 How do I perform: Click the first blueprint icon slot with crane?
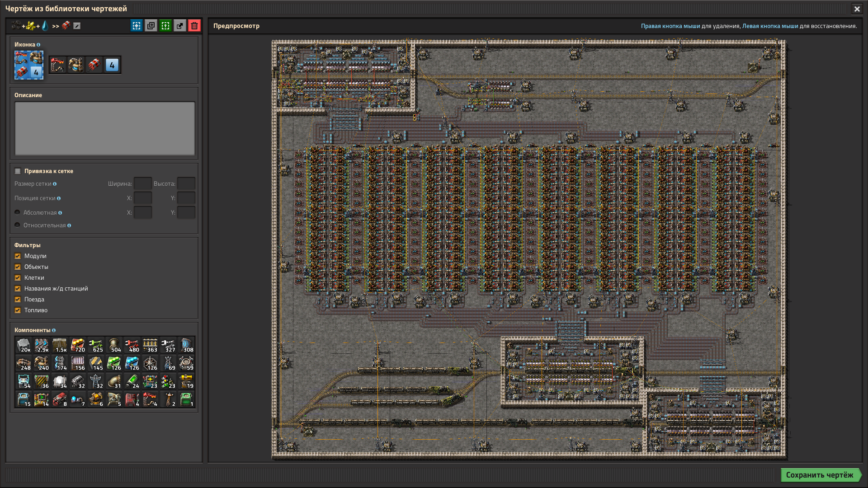(58, 65)
